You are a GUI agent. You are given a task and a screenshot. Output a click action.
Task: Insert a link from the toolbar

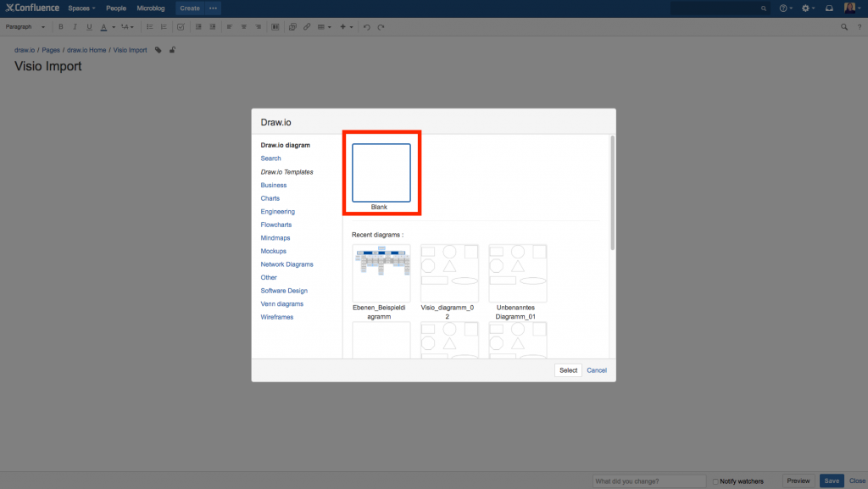point(307,26)
